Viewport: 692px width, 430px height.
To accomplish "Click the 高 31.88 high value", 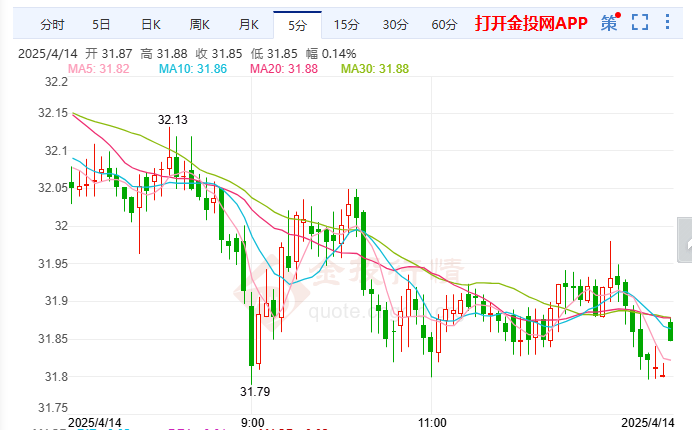I will pos(164,54).
